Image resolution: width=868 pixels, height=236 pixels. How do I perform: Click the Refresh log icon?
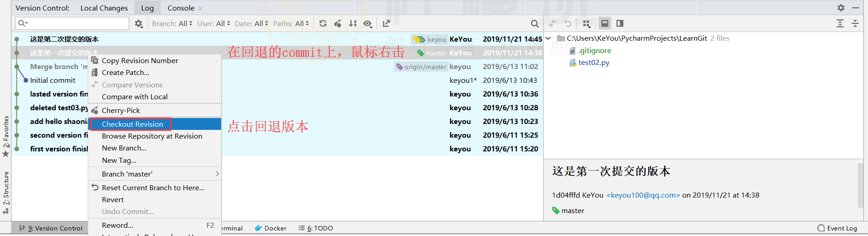pos(323,23)
